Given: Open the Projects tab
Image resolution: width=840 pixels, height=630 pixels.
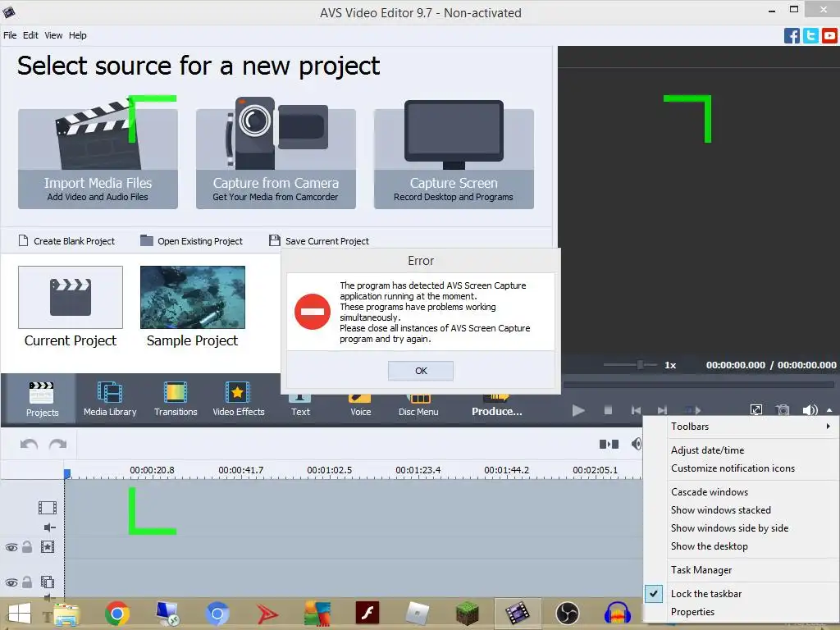Looking at the screenshot, I should coord(42,399).
